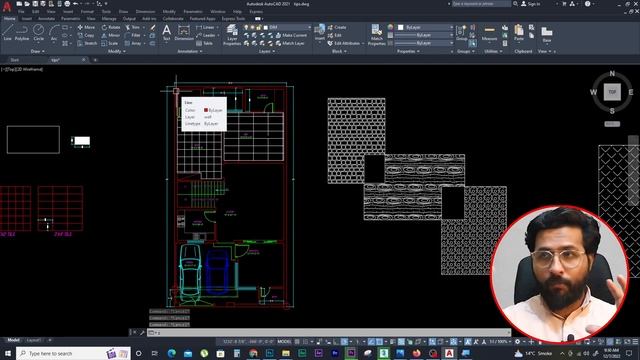Viewport: 640px width, 360px height.
Task: Toggle layer lock padlock in Layers panel
Action: pos(258,27)
